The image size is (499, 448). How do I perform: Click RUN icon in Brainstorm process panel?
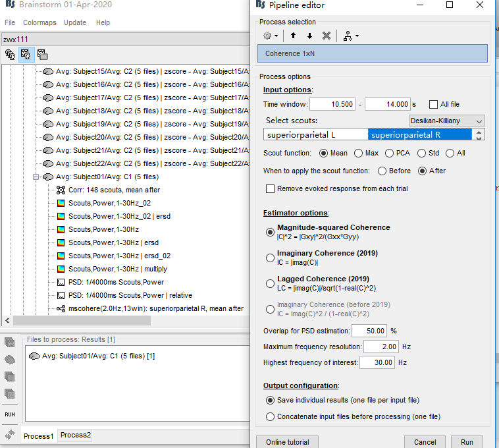point(10,414)
